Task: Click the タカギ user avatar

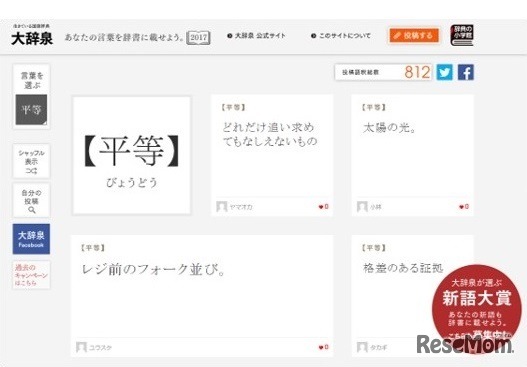Action: [362, 347]
